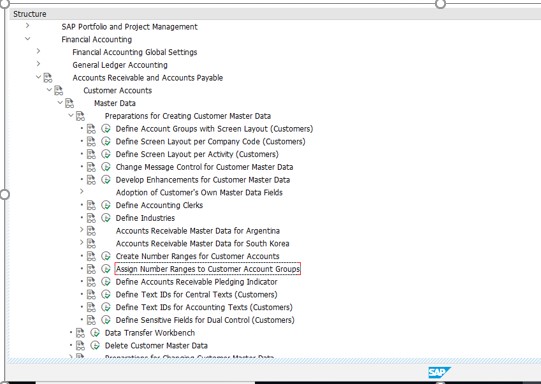Image resolution: width=541 pixels, height=384 pixels.
Task: Open documentation icon for Define Accounts Receivable Pledging Indicator
Action: tap(91, 282)
